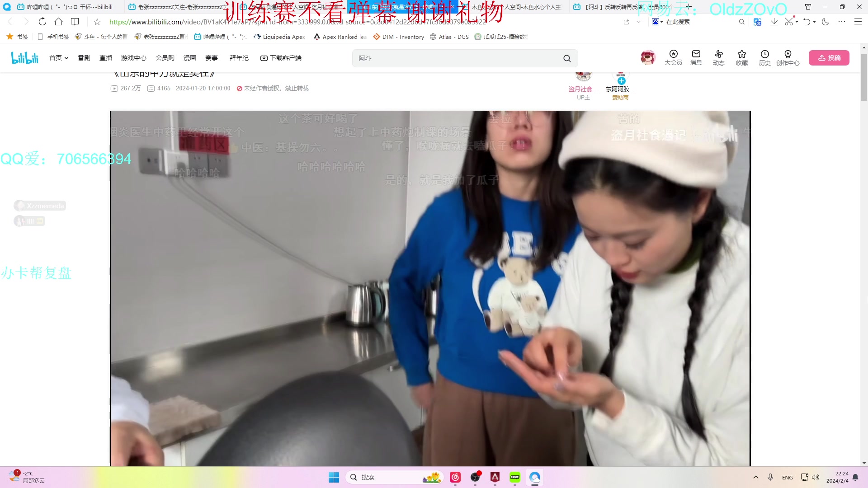The width and height of the screenshot is (868, 488).
Task: Restore closed tab with undo icon
Action: pos(807,22)
